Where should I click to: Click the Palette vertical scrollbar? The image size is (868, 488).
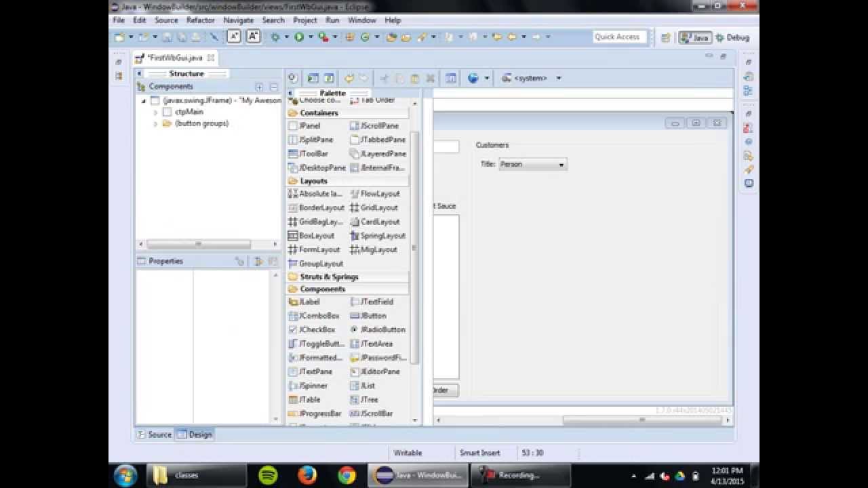click(415, 248)
